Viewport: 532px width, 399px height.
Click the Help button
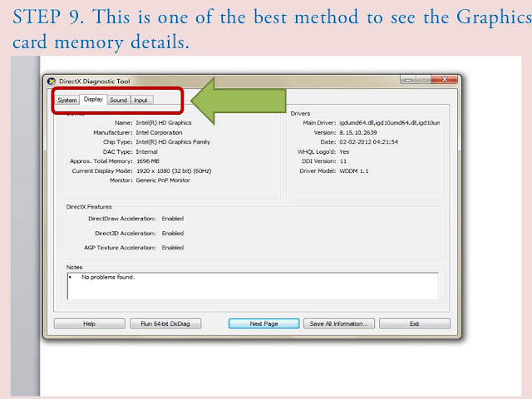[x=89, y=323]
